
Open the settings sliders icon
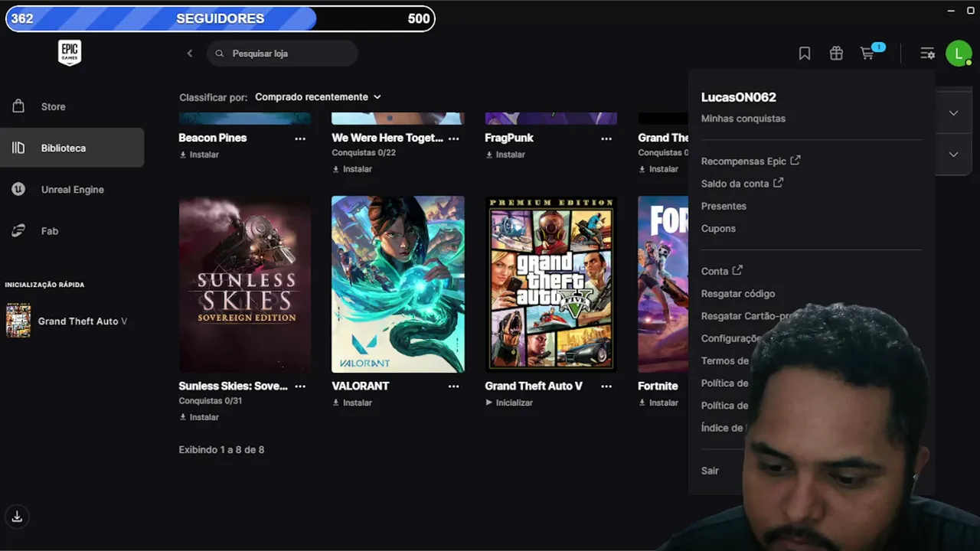coord(927,54)
